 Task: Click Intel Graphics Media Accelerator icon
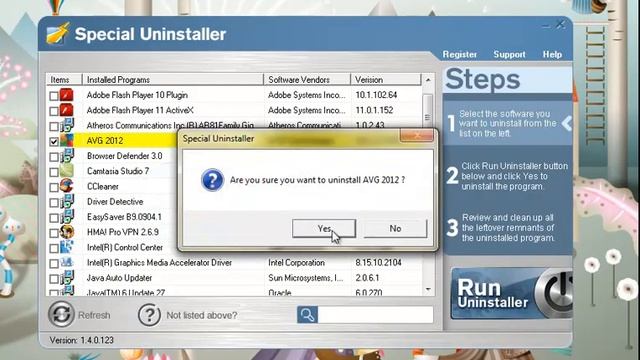pos(67,262)
